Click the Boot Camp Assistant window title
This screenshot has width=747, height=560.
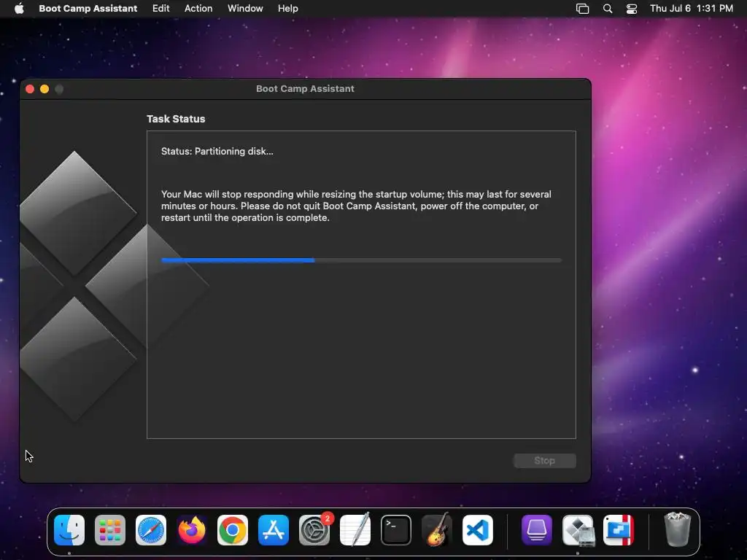[305, 88]
